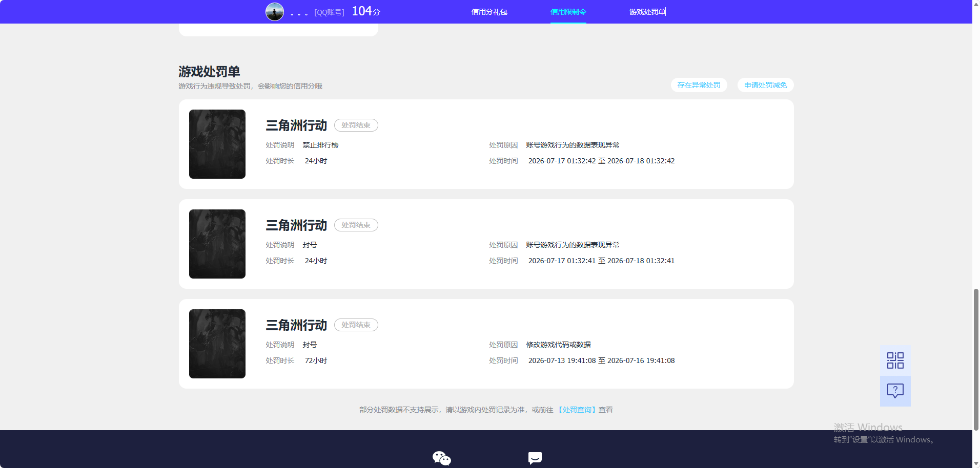Click the scrollbar down arrow
The width and height of the screenshot is (980, 468).
[x=976, y=464]
